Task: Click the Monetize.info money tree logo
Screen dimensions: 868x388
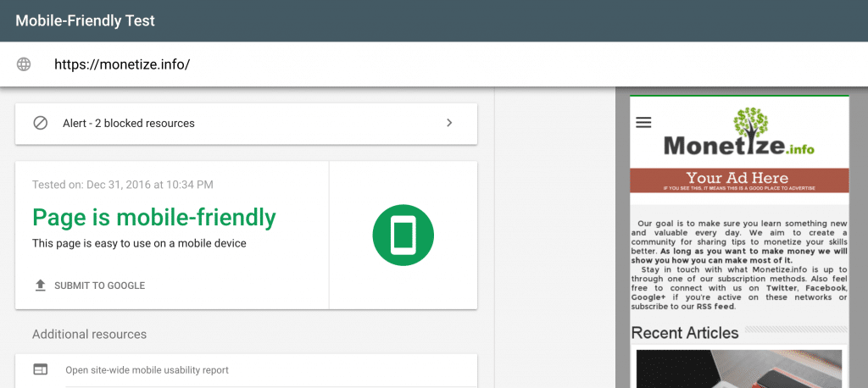Action: tap(739, 131)
